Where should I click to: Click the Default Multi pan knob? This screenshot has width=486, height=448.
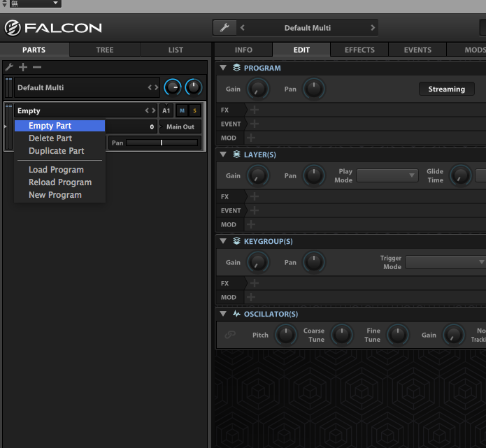194,87
